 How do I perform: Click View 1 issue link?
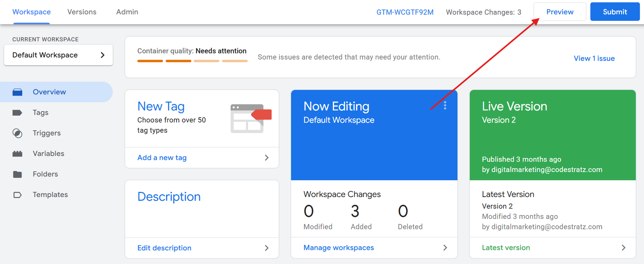pos(594,59)
